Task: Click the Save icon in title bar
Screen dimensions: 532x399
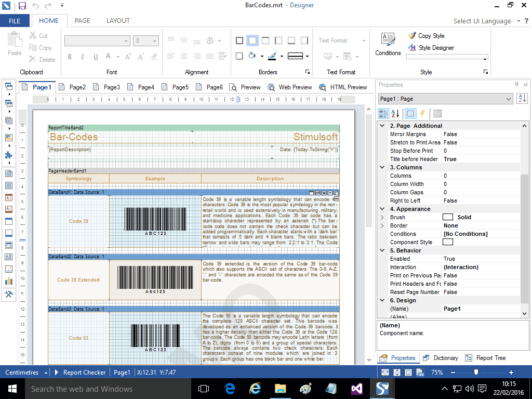Action: coord(22,5)
